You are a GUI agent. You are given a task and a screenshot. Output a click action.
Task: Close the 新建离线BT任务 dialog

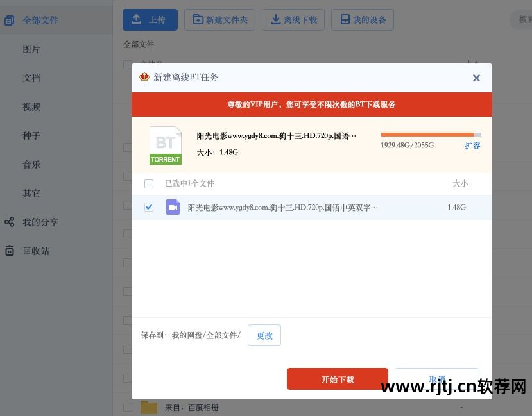tap(476, 78)
